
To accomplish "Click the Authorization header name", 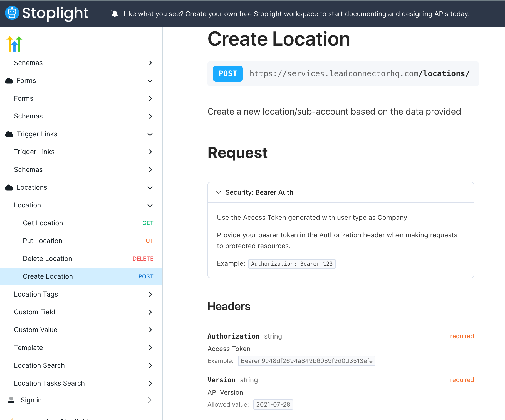I will pos(233,336).
